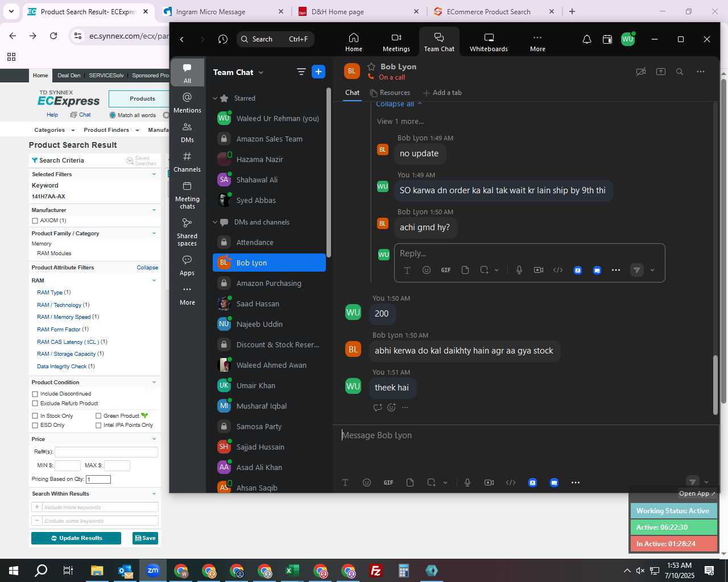Open formatting options in message composer
Image resolution: width=728 pixels, height=582 pixels.
point(345,483)
